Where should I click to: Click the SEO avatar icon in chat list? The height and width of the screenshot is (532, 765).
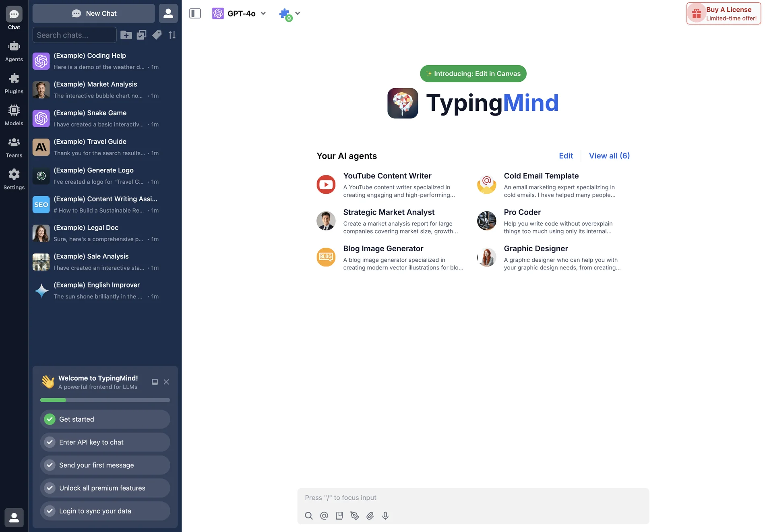click(41, 205)
